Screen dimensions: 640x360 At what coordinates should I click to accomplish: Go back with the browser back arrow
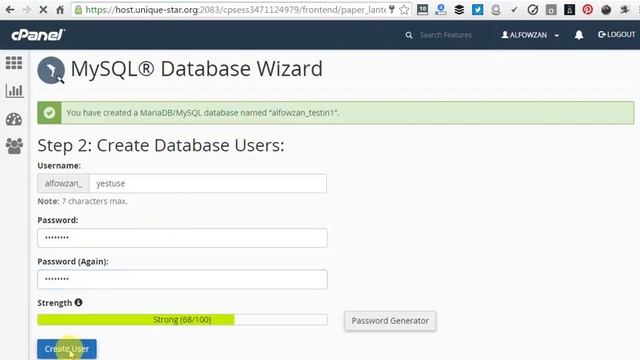click(10, 9)
